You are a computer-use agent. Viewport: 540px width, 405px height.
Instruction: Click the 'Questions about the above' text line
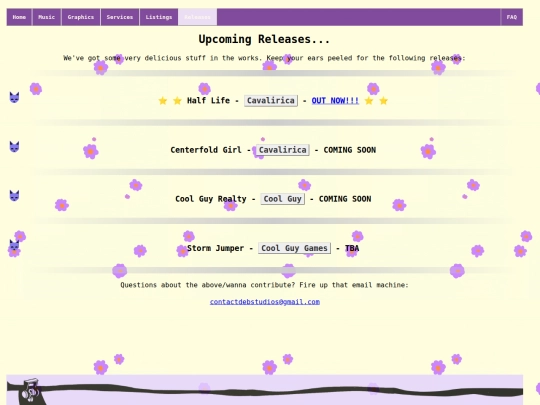click(x=264, y=285)
